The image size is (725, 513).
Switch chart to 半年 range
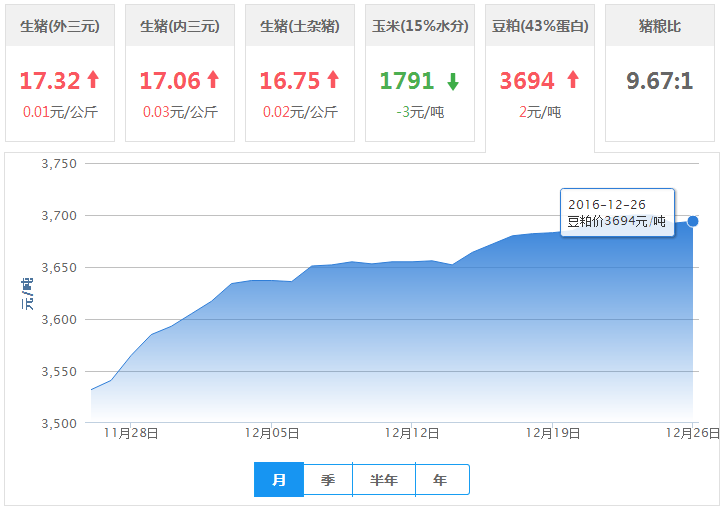coord(384,479)
